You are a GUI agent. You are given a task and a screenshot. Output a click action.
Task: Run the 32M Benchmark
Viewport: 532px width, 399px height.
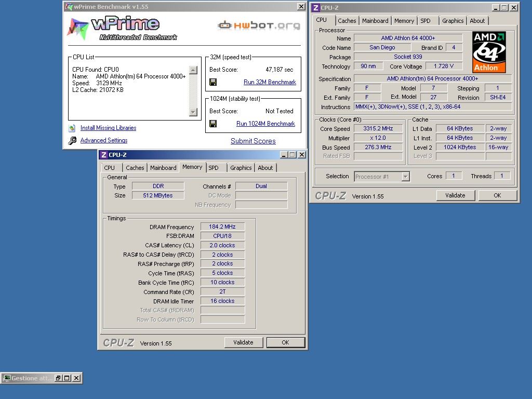pos(270,82)
